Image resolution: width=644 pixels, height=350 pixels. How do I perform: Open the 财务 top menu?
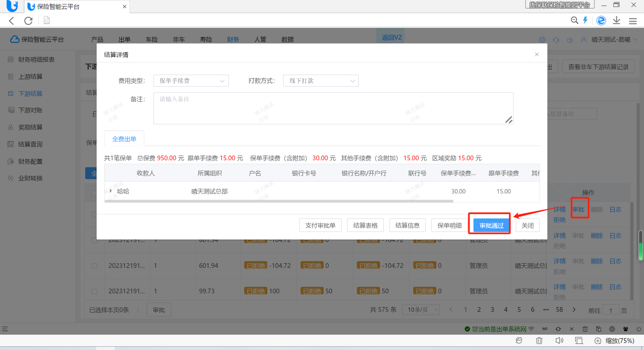tap(233, 40)
